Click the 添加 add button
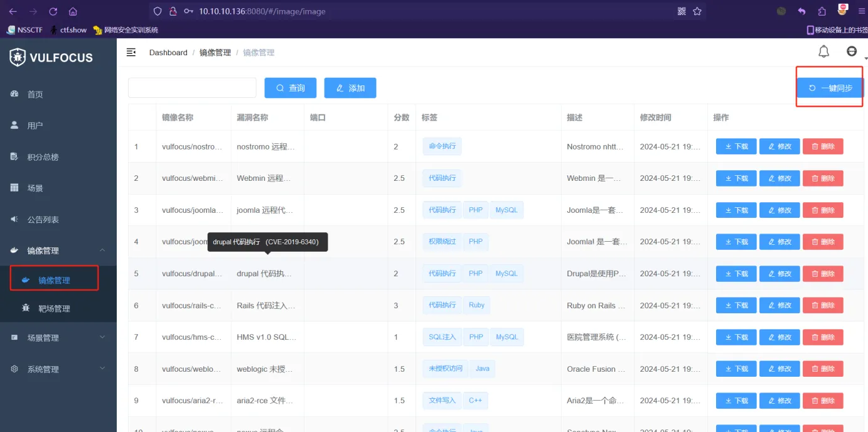Image resolution: width=868 pixels, height=432 pixels. pyautogui.click(x=350, y=88)
